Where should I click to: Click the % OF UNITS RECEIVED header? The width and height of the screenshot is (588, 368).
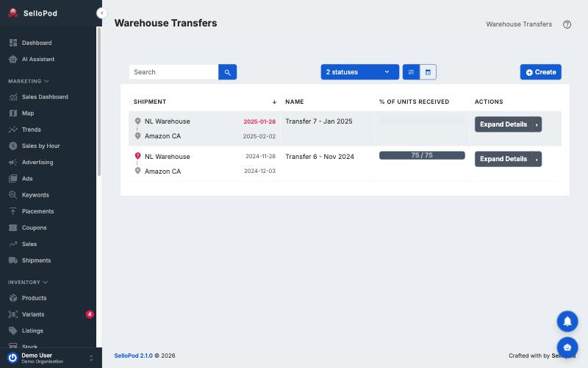click(414, 102)
